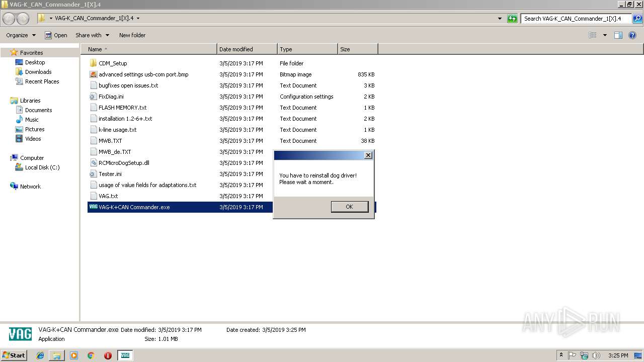
Task: Select usage of value fields for adaptations.txt
Action: click(x=147, y=185)
